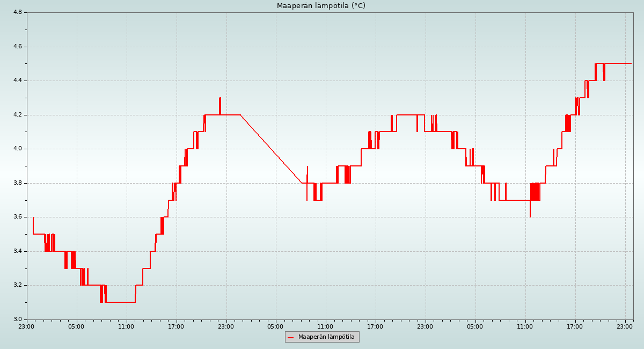Select the 'Maaperän lämpötila' legend label
This screenshot has width=644, height=349.
[326, 337]
